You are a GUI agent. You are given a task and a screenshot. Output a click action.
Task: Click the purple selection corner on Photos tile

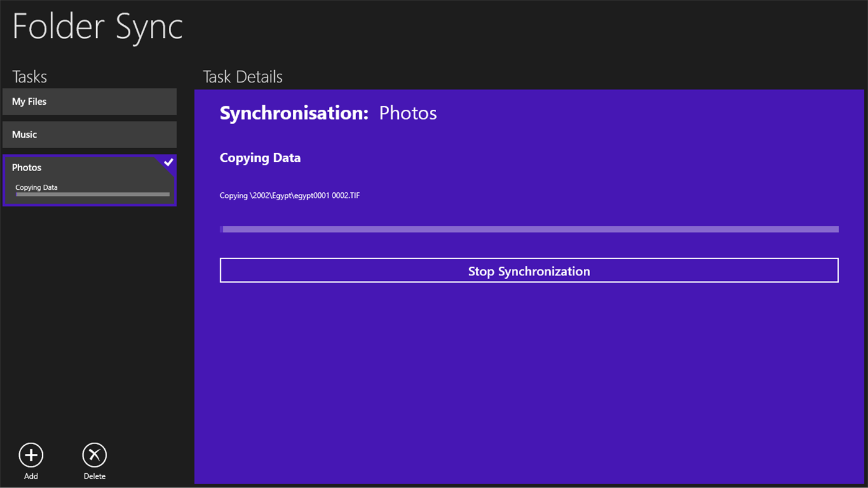click(x=168, y=162)
